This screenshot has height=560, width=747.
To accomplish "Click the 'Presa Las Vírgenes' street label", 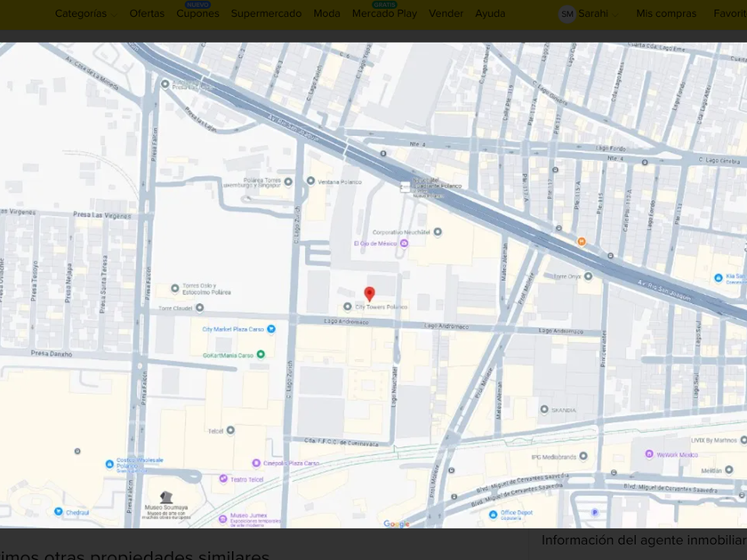I will pos(102,215).
